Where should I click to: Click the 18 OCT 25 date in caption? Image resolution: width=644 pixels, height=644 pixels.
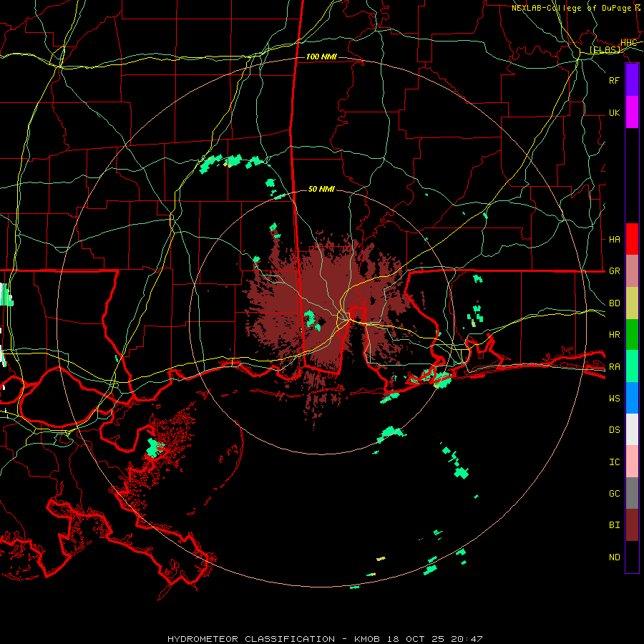click(x=414, y=639)
